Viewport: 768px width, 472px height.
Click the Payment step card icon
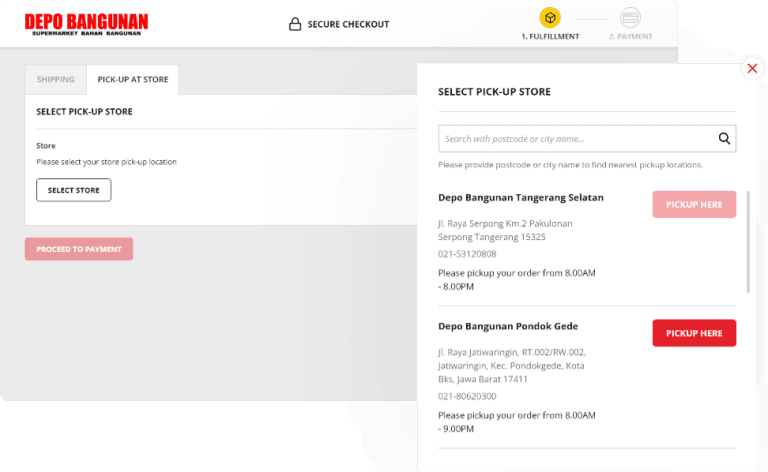630,18
